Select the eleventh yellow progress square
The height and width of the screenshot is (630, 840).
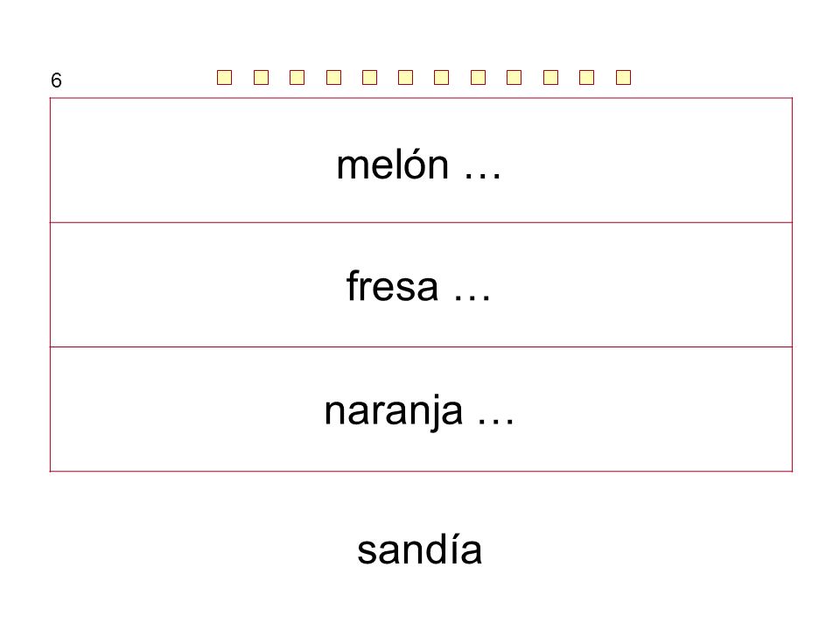(587, 78)
